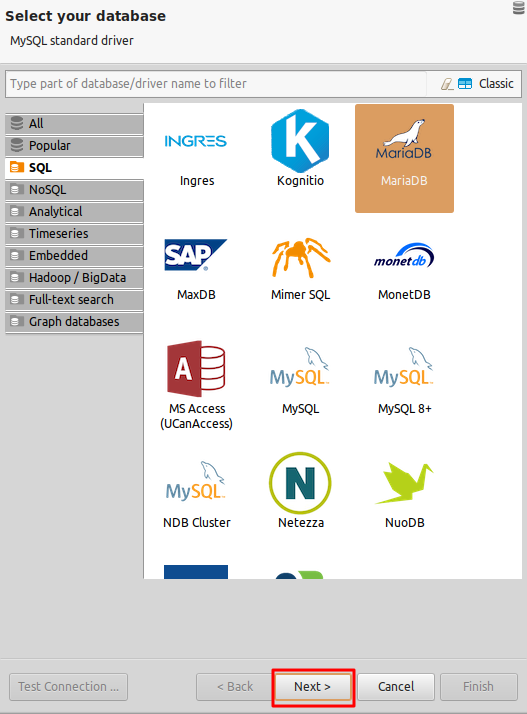Select the NDB Cluster icon
Viewport: 527px width, 714px height.
point(196,481)
